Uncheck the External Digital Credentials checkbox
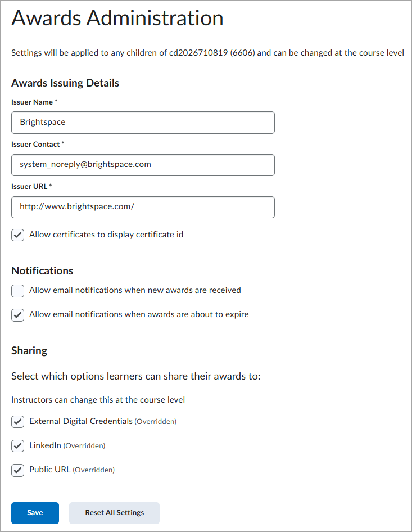Image resolution: width=412 pixels, height=532 pixels. coord(17,422)
